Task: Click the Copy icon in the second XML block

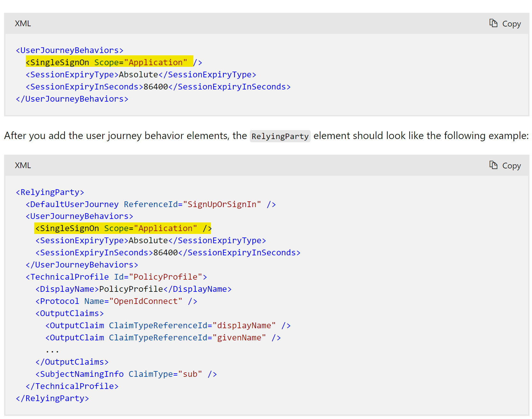Action: click(x=493, y=165)
